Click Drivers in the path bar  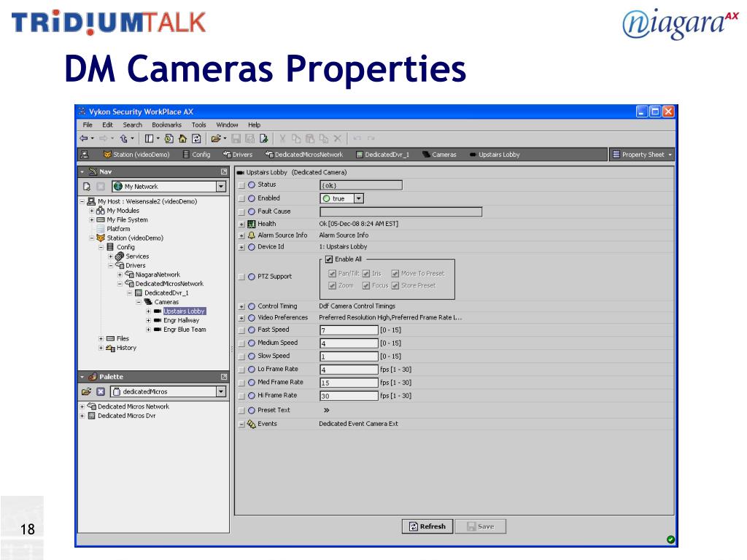pos(238,155)
